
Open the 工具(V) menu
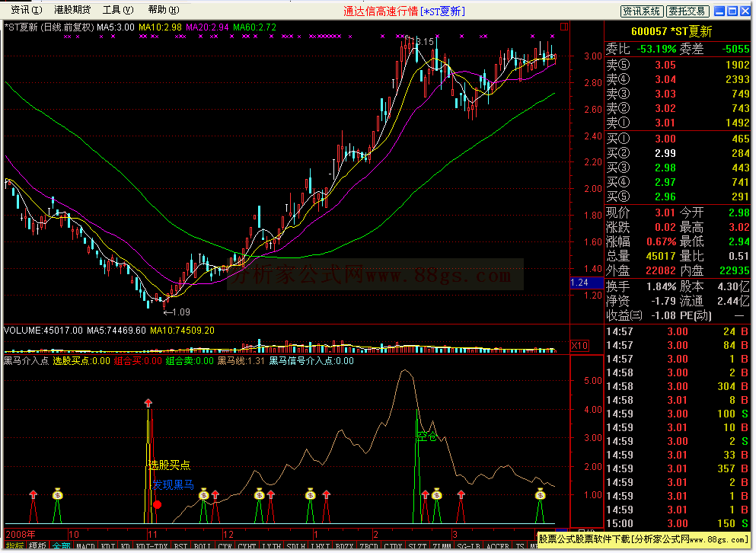(x=118, y=10)
